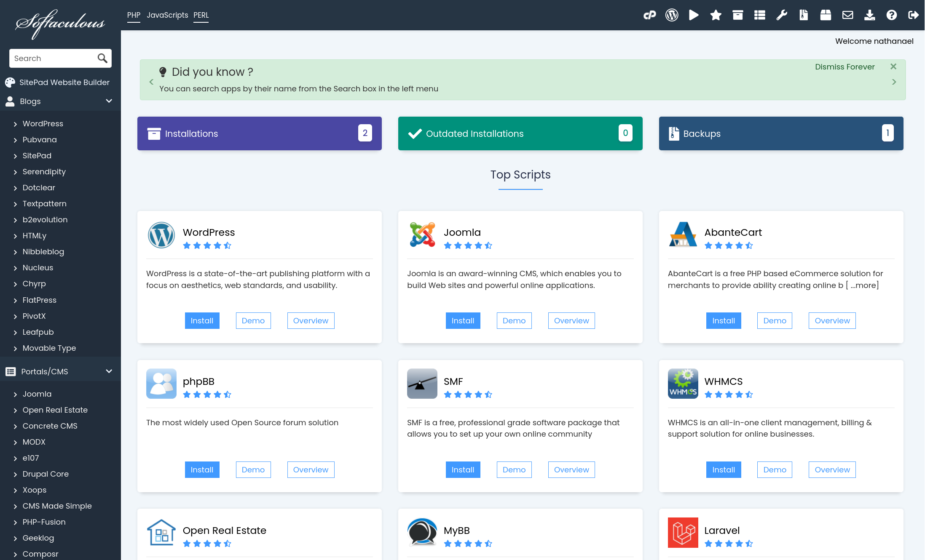Open CMS Made Simple in the sidebar
The height and width of the screenshot is (560, 925).
(x=57, y=506)
